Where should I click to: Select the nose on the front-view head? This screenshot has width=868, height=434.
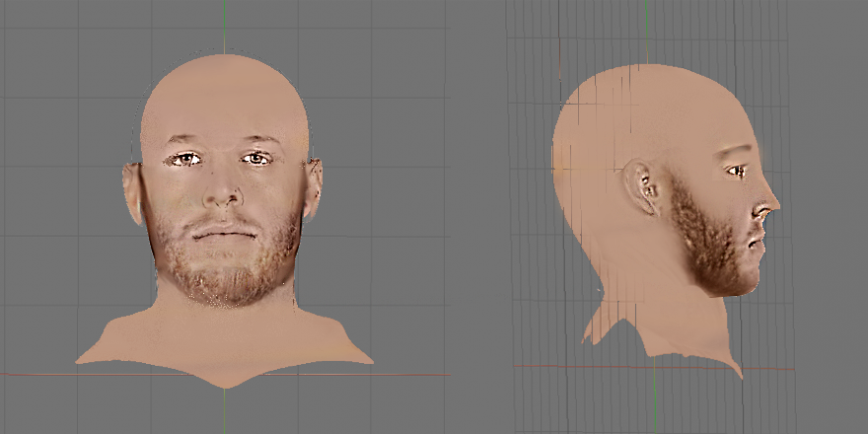(224, 192)
